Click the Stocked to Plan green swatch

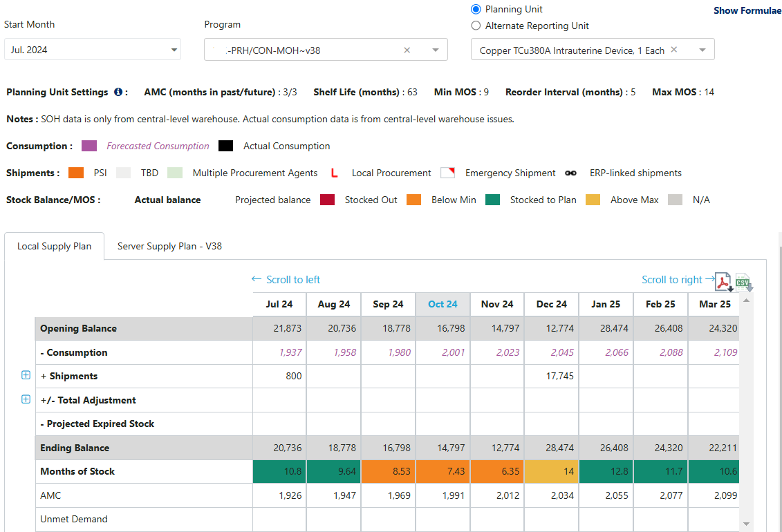click(x=493, y=200)
